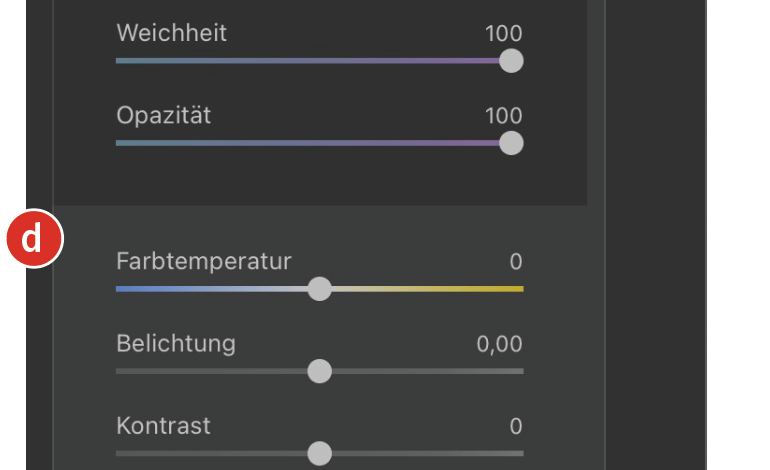770x470 pixels.
Task: Click right portion of Kontrast track
Action: (440, 453)
